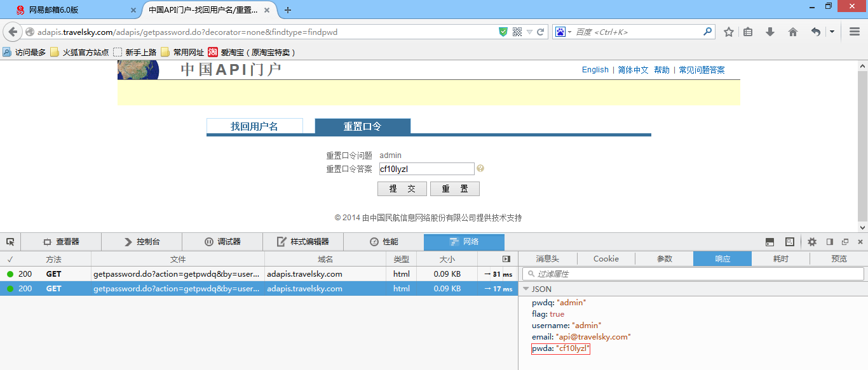The image size is (868, 370).
Task: Open the 预览 details tab
Action: [839, 259]
